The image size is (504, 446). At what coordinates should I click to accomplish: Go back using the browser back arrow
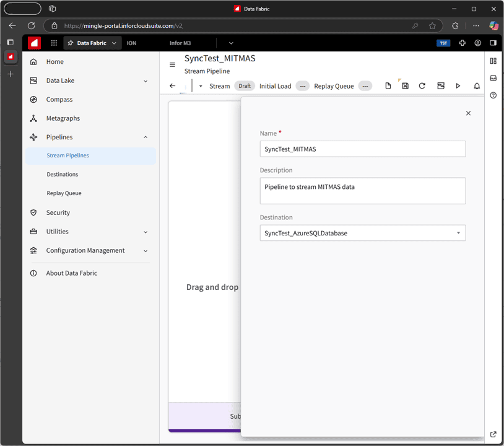coord(12,26)
